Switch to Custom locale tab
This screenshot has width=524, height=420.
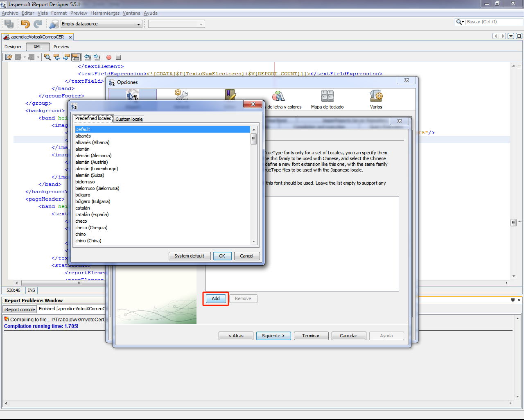pyautogui.click(x=129, y=119)
